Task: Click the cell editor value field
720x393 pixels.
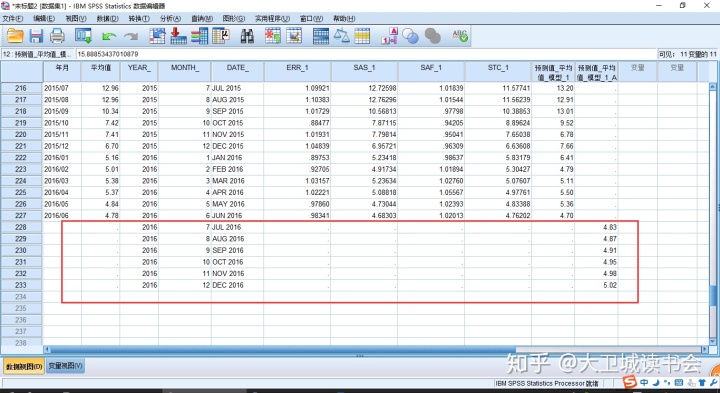Action: click(x=365, y=54)
